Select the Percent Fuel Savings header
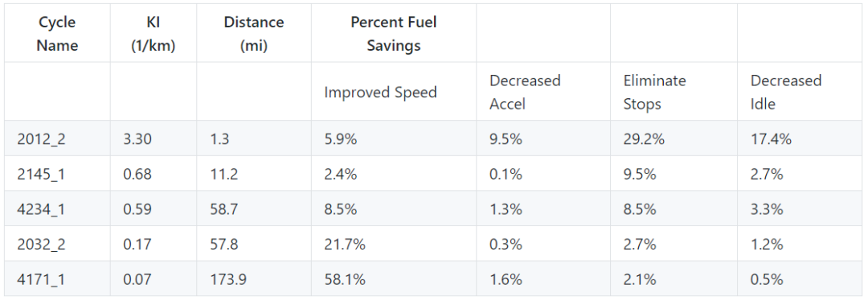868x301 pixels. 394,33
